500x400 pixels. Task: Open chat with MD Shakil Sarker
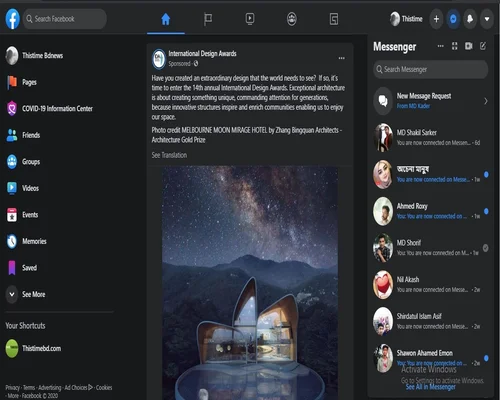pyautogui.click(x=430, y=137)
